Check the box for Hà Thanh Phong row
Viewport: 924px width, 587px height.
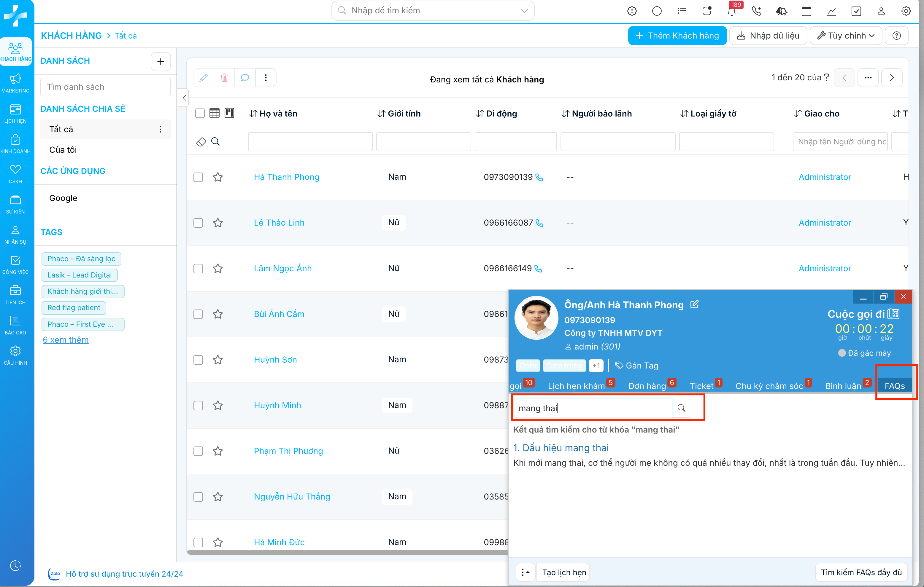coord(198,177)
